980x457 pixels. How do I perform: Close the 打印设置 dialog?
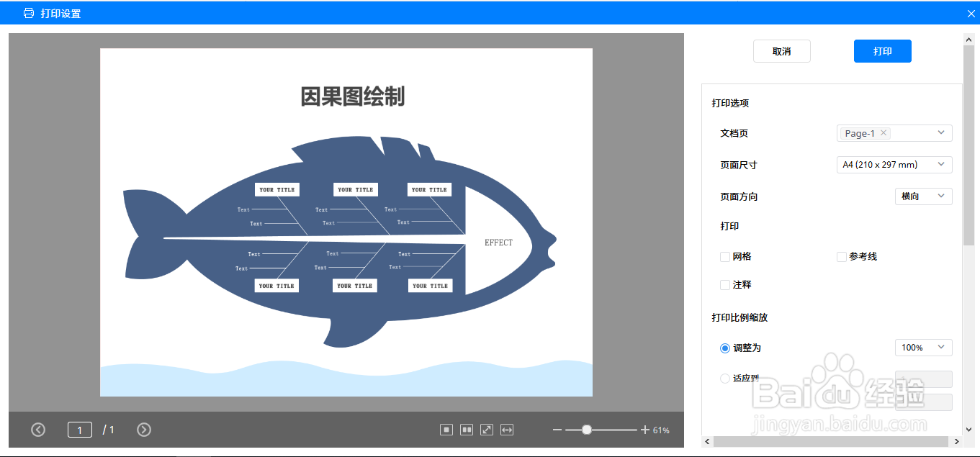pyautogui.click(x=971, y=14)
